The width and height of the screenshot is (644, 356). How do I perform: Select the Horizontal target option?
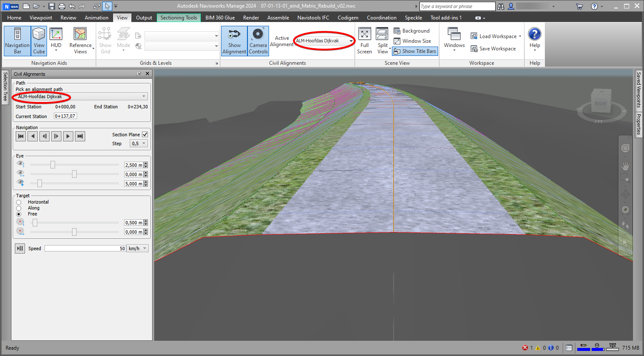(19, 202)
